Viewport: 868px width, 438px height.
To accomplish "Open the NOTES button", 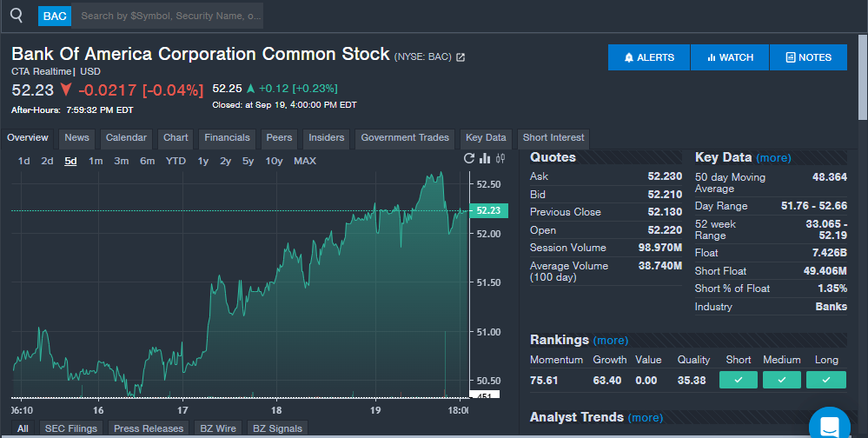I will click(808, 57).
